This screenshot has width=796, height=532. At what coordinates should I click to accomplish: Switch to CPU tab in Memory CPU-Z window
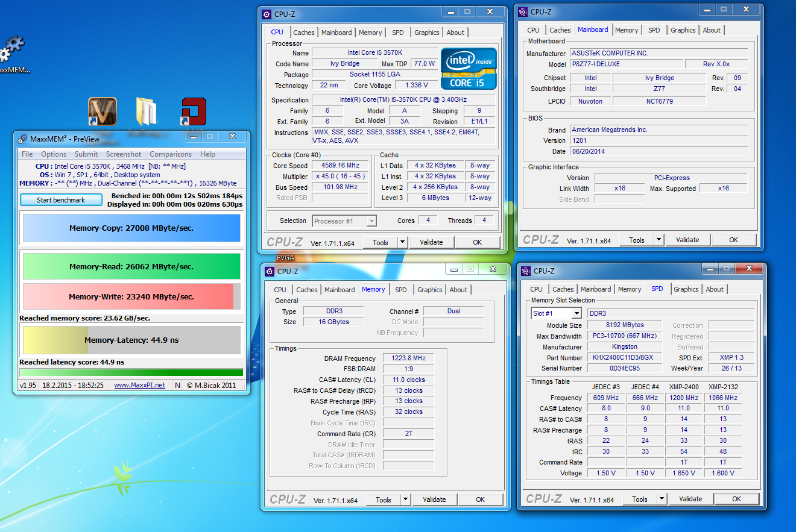coord(280,290)
